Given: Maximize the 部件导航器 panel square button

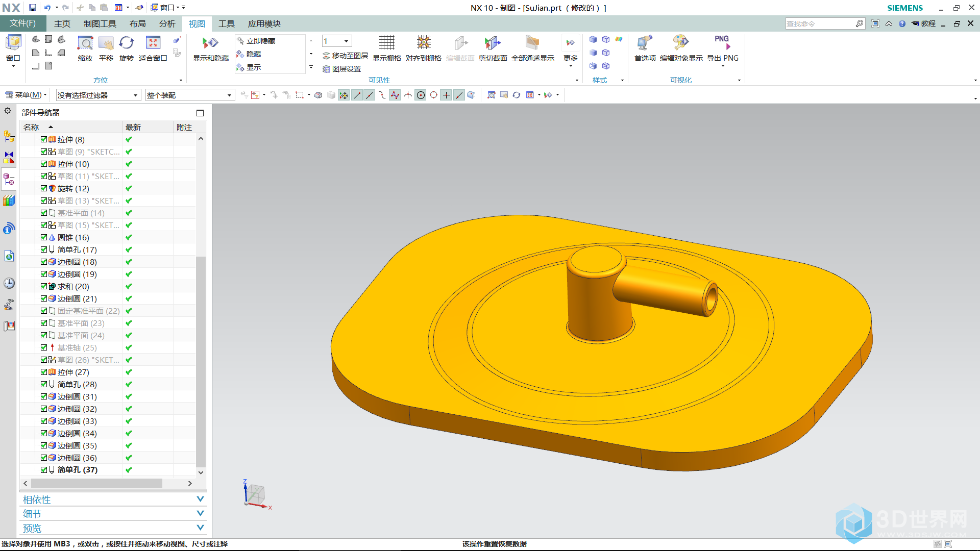Looking at the screenshot, I should coord(200,113).
